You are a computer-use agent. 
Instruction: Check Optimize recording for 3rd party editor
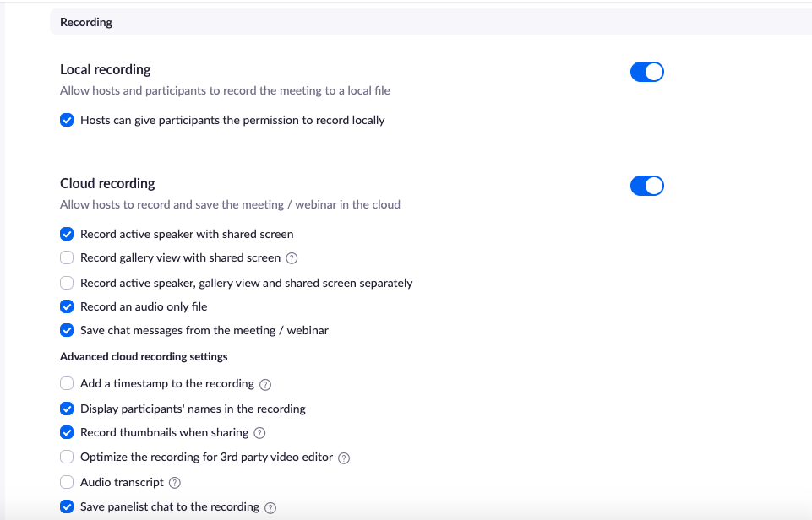click(67, 457)
